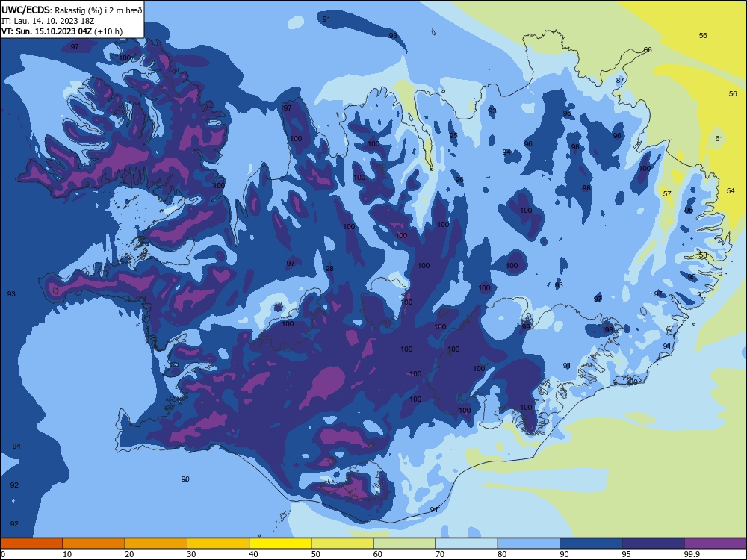Click the '99' humidity value on the map
Screen dimensions: 747x560
[x=526, y=327]
